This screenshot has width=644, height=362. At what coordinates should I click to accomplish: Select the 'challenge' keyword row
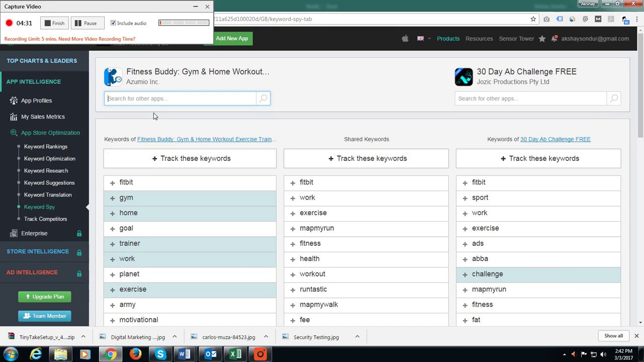point(538,274)
